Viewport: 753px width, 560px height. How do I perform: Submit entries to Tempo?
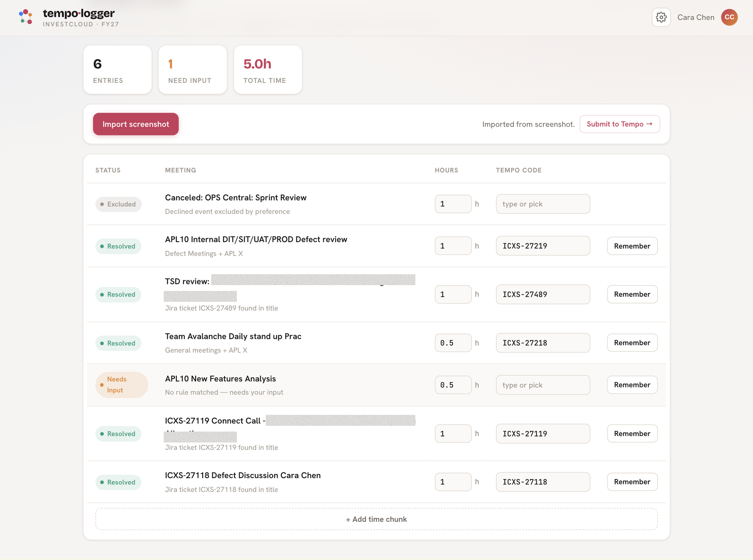point(619,124)
